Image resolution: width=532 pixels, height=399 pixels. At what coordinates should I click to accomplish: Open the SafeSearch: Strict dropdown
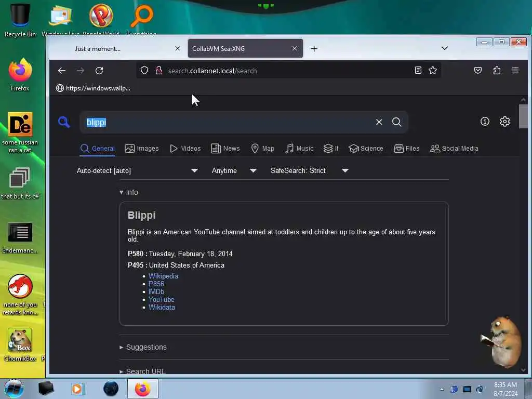309,170
